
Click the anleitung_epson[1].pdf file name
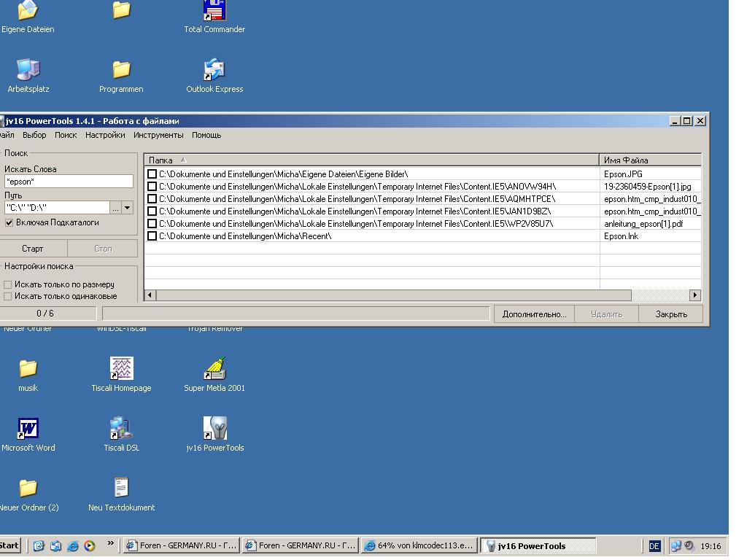[643, 224]
